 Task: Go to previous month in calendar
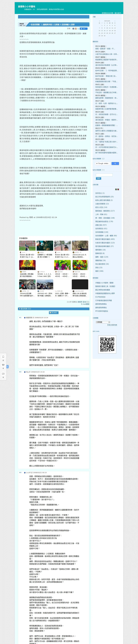[x=99, y=21]
